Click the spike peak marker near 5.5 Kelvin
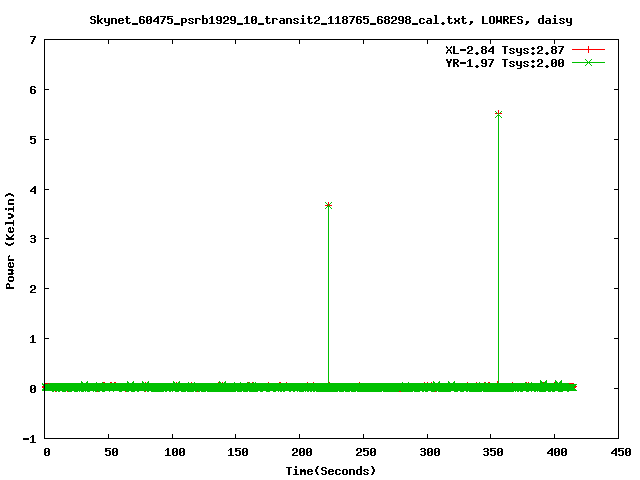The image size is (640, 480). point(498,114)
